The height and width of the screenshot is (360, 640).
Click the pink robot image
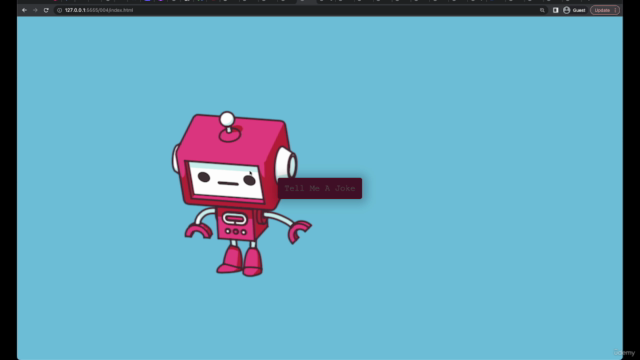[x=241, y=194]
